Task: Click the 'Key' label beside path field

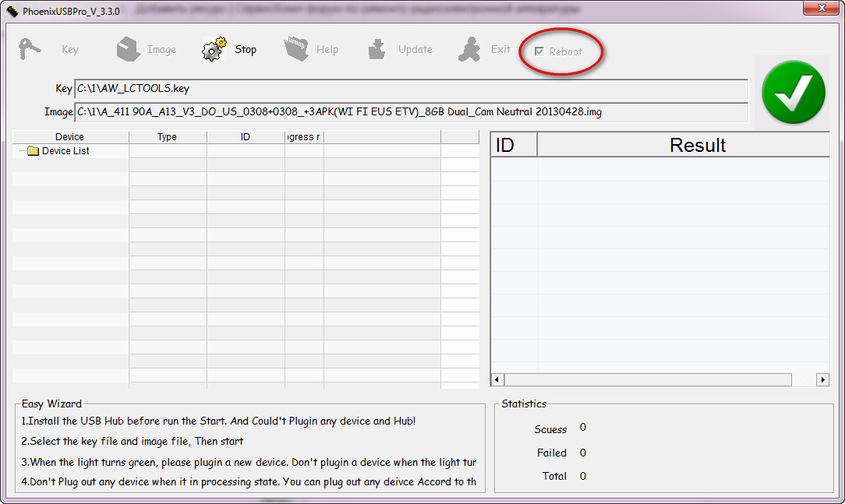Action: point(64,89)
